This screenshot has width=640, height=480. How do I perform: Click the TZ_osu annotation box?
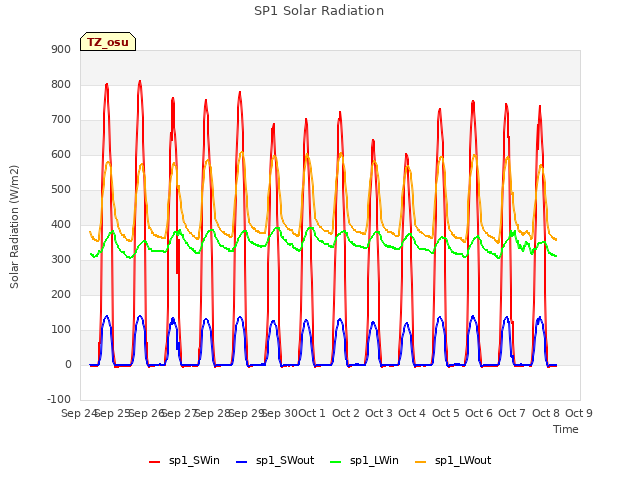pos(108,42)
